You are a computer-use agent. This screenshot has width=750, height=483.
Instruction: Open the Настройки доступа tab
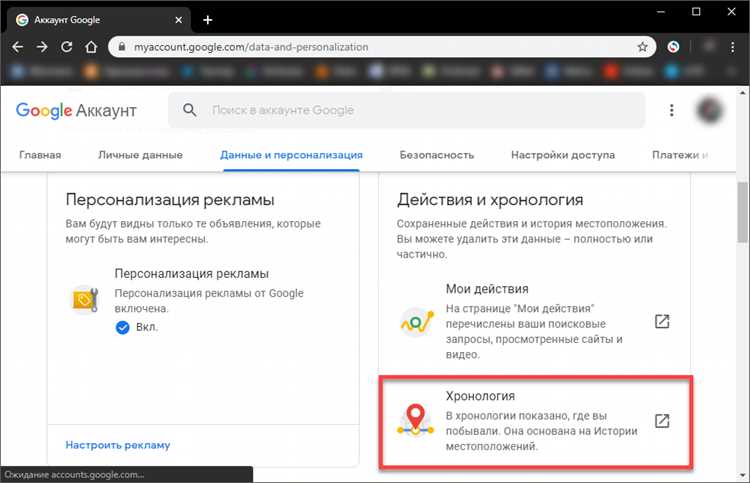pyautogui.click(x=563, y=155)
